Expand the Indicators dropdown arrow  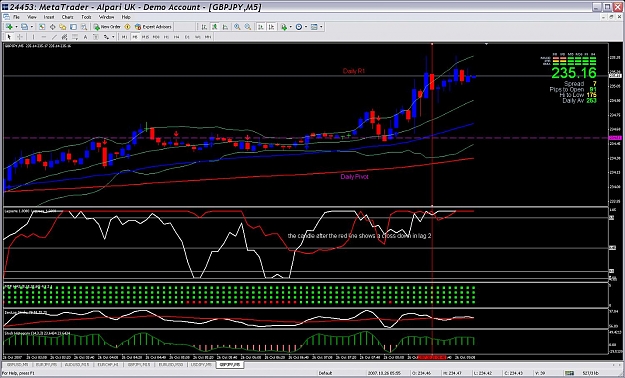291,27
